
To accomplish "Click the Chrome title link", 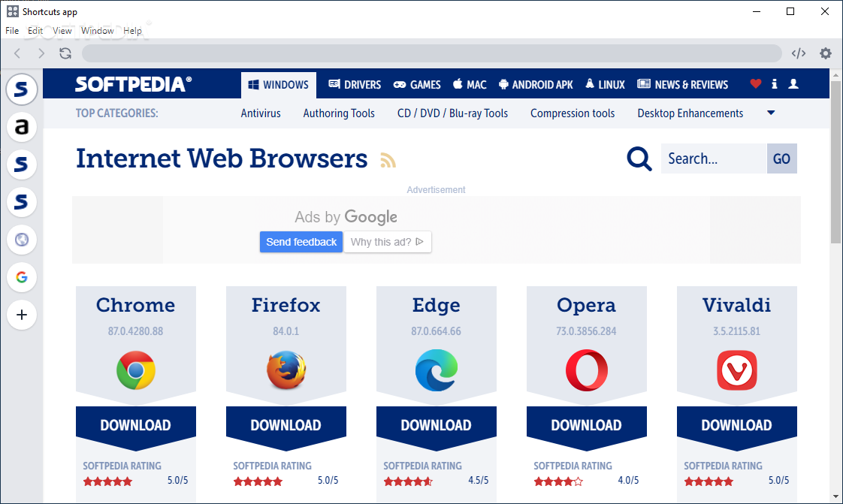I will point(135,305).
